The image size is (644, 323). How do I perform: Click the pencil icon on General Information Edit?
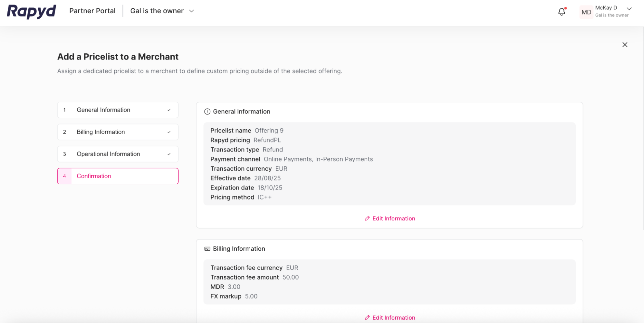(367, 218)
